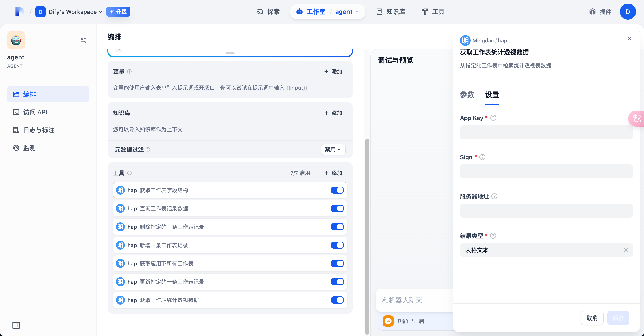Open the 插件 plugins icon
This screenshot has height=336, width=644.
[593, 11]
